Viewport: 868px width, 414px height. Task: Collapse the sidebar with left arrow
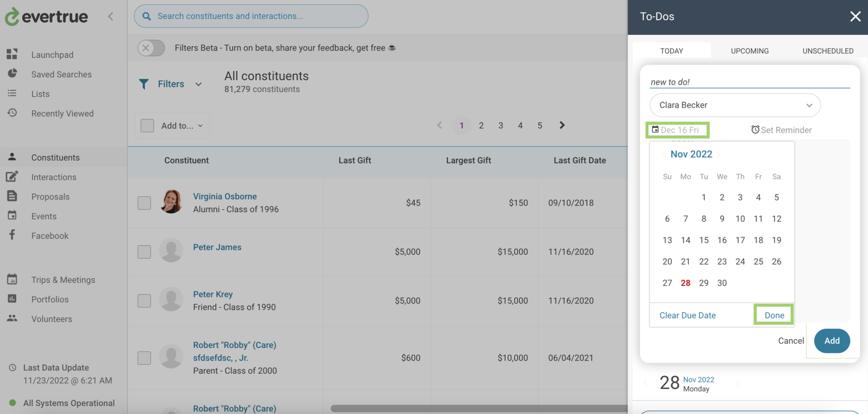click(111, 16)
